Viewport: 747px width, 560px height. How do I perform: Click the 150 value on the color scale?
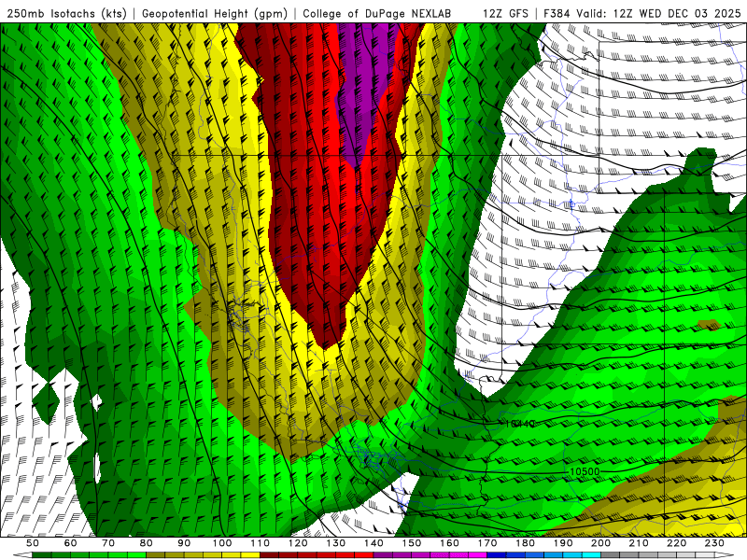[412, 543]
